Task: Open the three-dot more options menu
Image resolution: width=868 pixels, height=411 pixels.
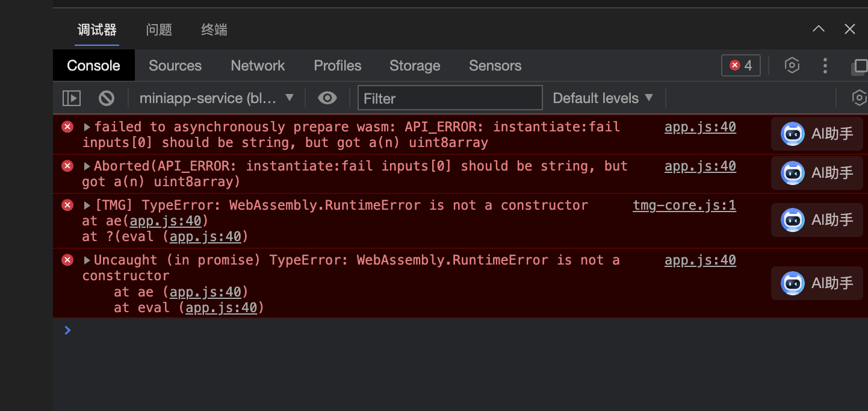Action: 825,66
